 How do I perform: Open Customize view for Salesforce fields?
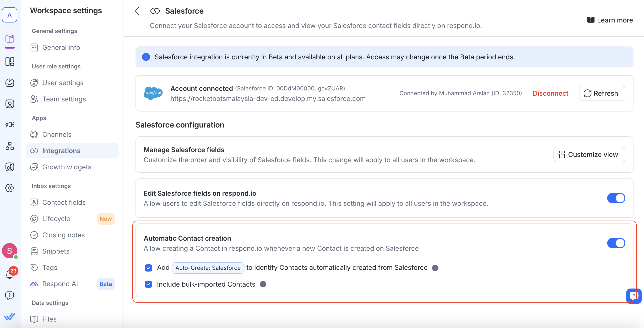(589, 155)
